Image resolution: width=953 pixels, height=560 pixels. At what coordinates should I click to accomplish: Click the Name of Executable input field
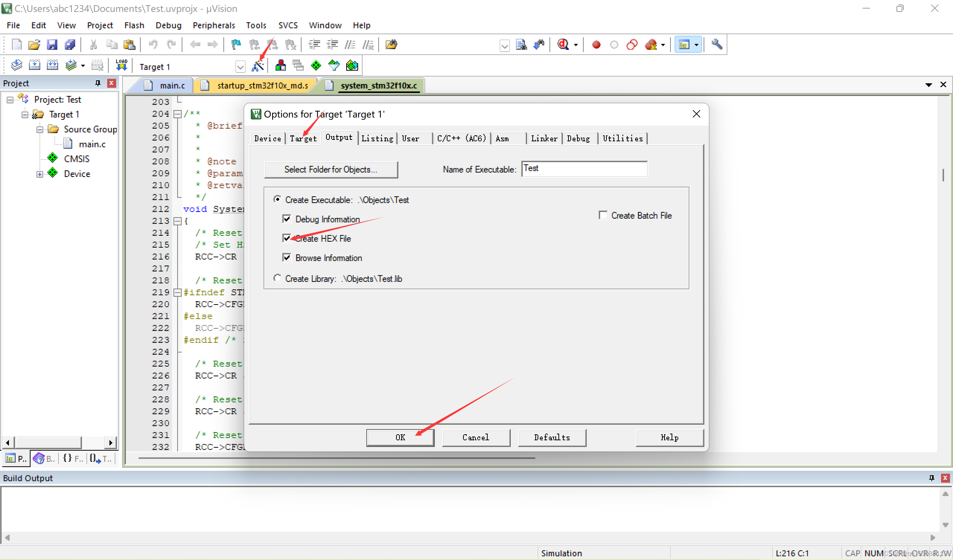[584, 168]
